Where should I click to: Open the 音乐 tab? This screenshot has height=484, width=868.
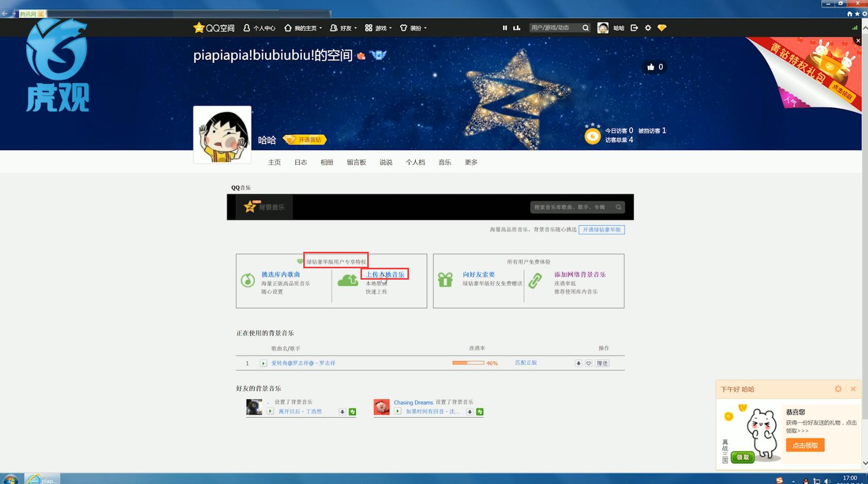click(445, 162)
